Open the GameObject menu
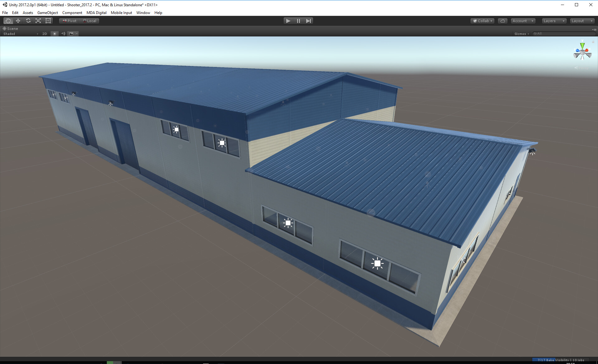598x364 pixels. [47, 13]
